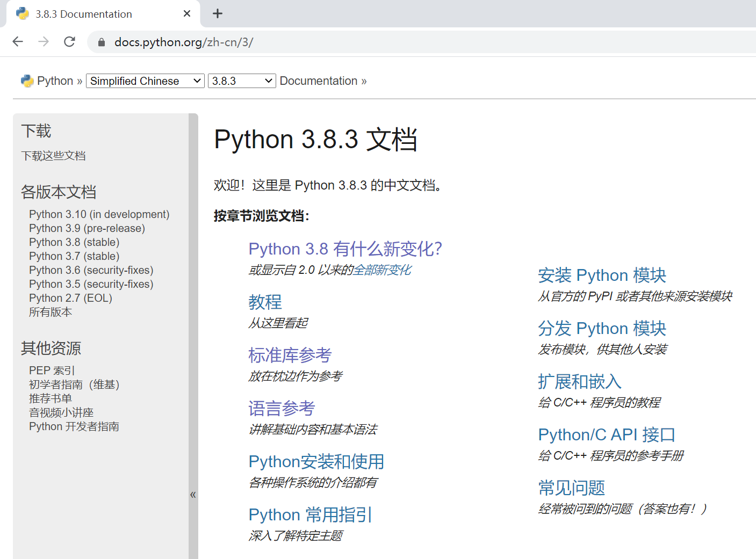756x559 pixels.
Task: Click the 欢迎！这里是 welcome sentence
Action: pos(328,185)
